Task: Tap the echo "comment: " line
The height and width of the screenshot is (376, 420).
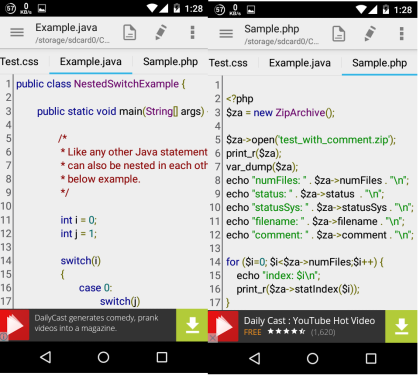Action: click(320, 235)
